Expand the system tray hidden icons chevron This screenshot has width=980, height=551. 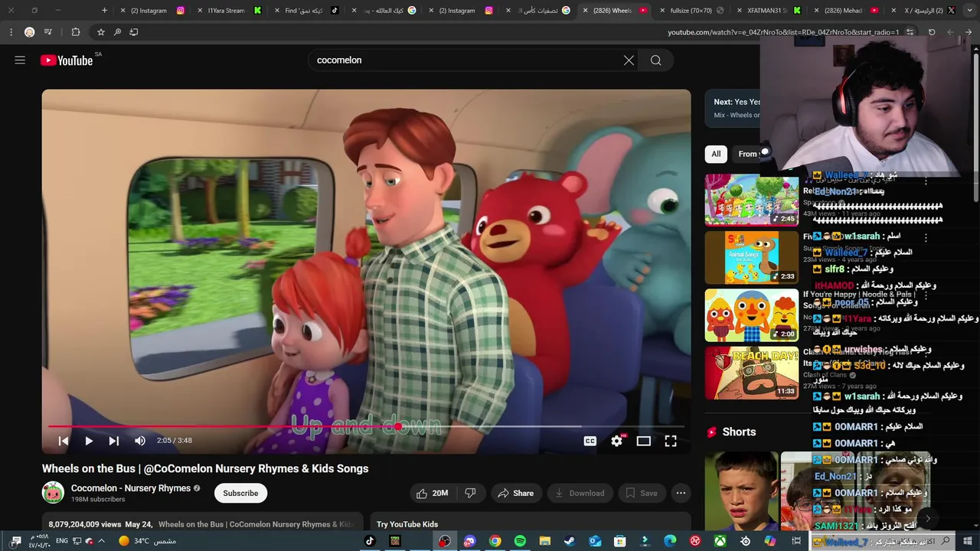click(x=101, y=541)
